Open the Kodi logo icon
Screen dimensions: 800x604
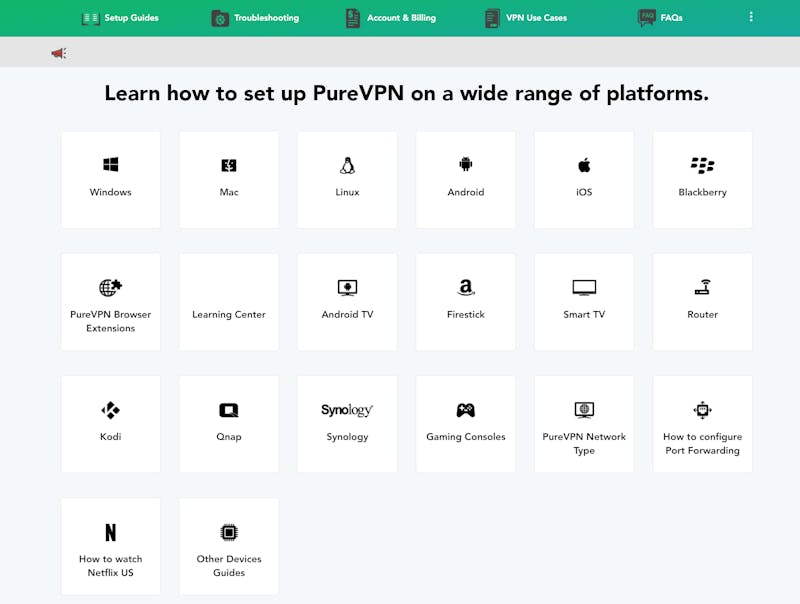[111, 410]
